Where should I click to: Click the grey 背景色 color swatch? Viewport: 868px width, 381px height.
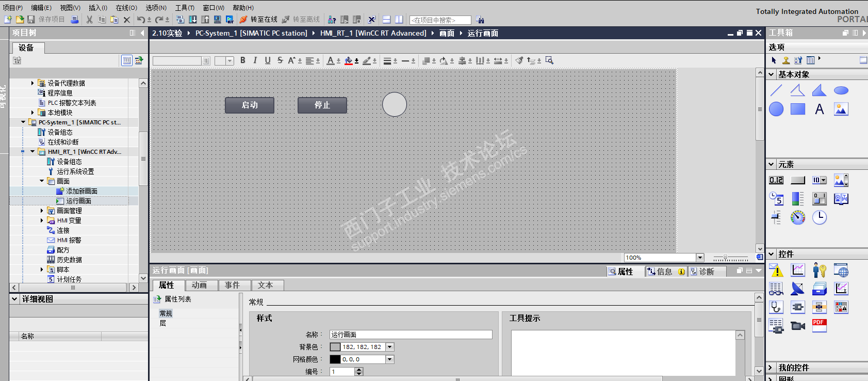click(x=335, y=347)
